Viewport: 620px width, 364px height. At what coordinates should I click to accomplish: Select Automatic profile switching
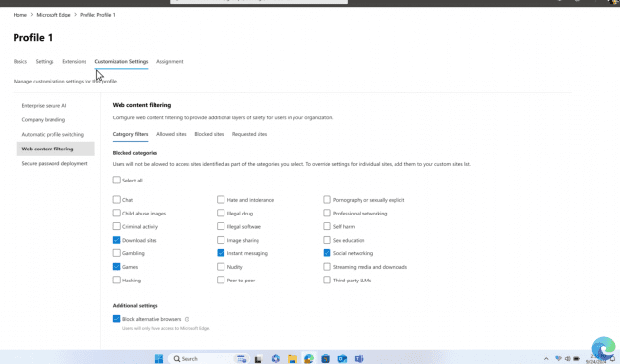pos(52,135)
